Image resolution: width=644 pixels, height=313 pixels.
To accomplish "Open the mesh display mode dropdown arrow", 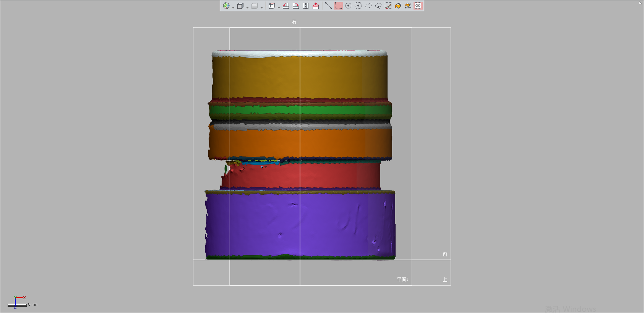I will [x=233, y=8].
